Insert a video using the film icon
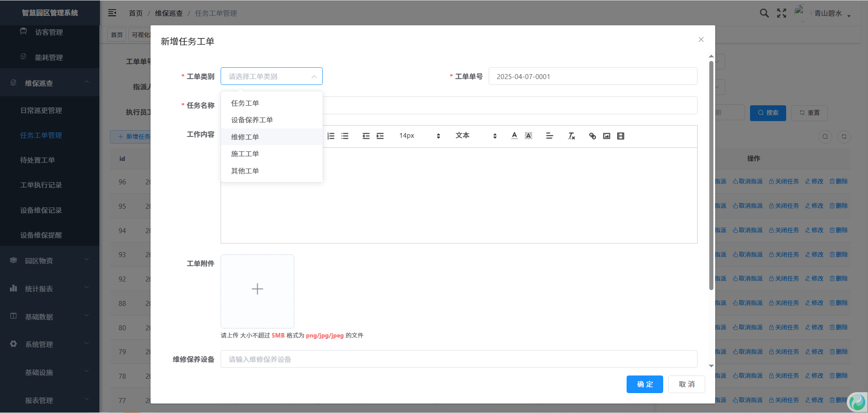 tap(621, 136)
